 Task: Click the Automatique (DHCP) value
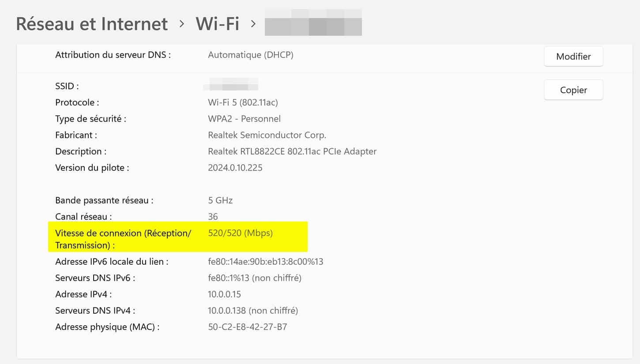click(250, 55)
